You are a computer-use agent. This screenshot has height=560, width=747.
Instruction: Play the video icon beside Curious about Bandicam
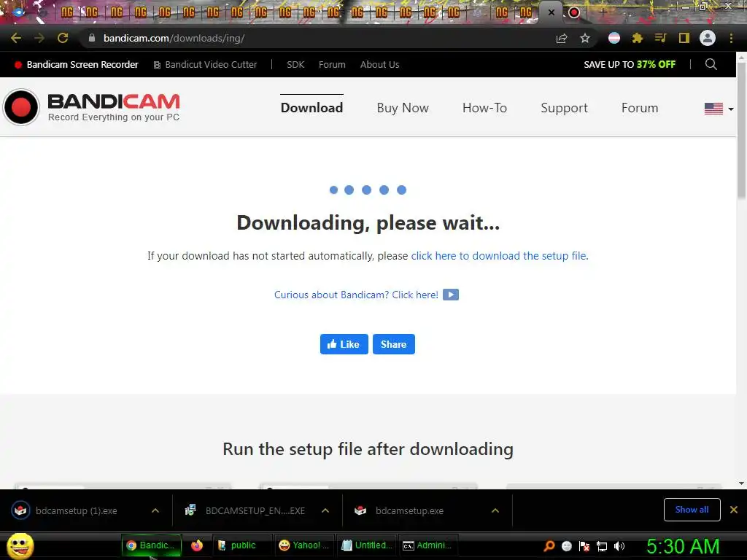click(451, 295)
